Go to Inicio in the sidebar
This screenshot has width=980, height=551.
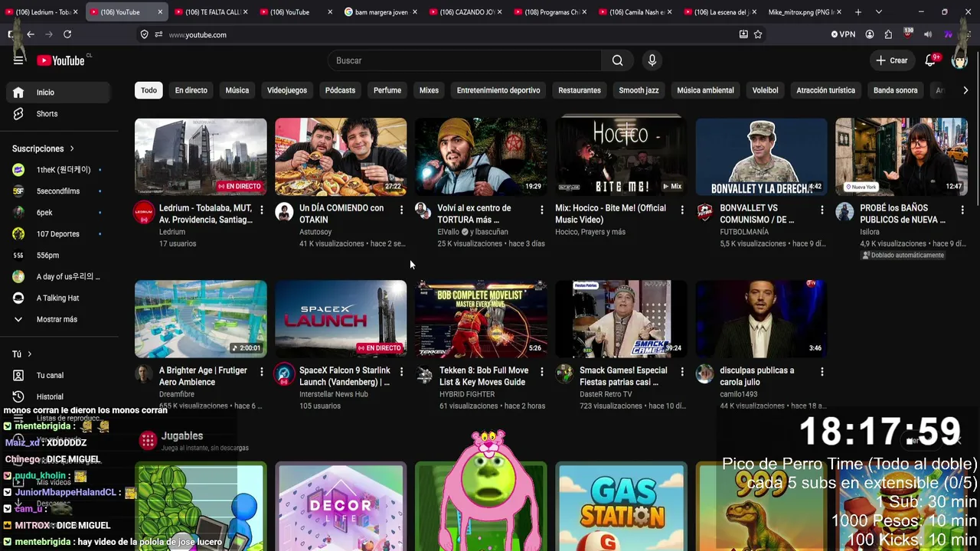59,93
